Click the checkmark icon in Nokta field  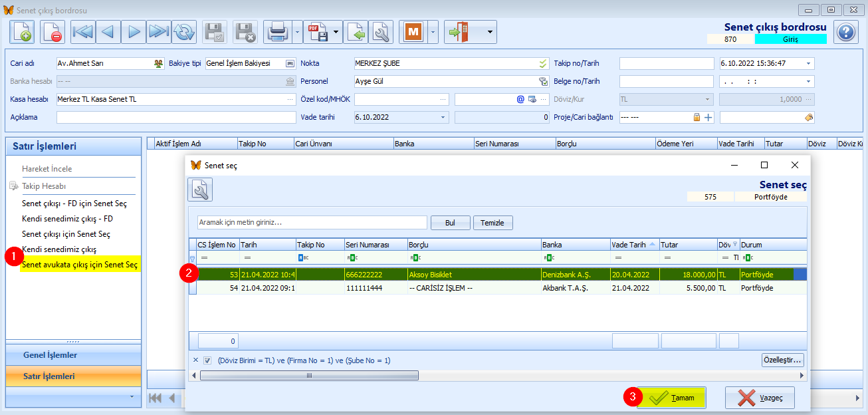tap(542, 63)
